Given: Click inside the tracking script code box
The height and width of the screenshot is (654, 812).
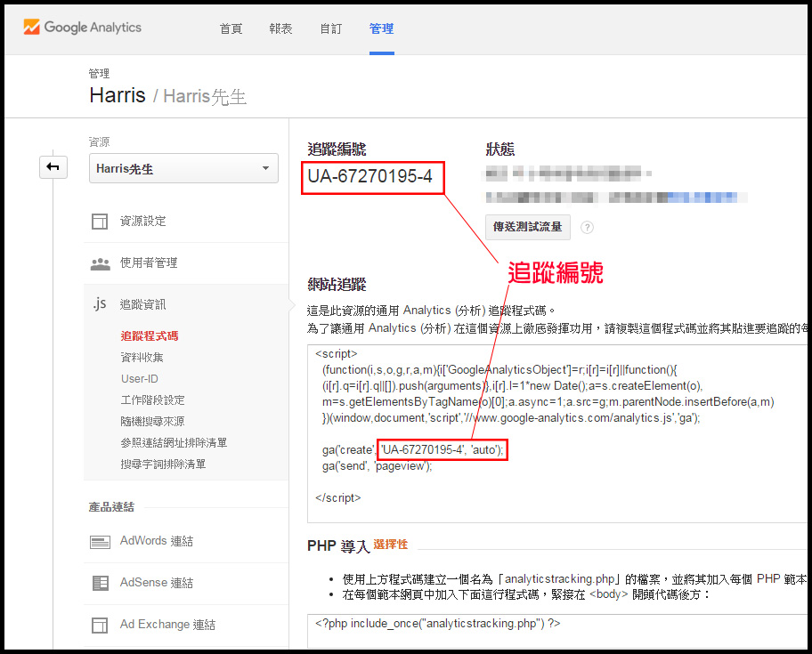Looking at the screenshot, I should [x=557, y=433].
